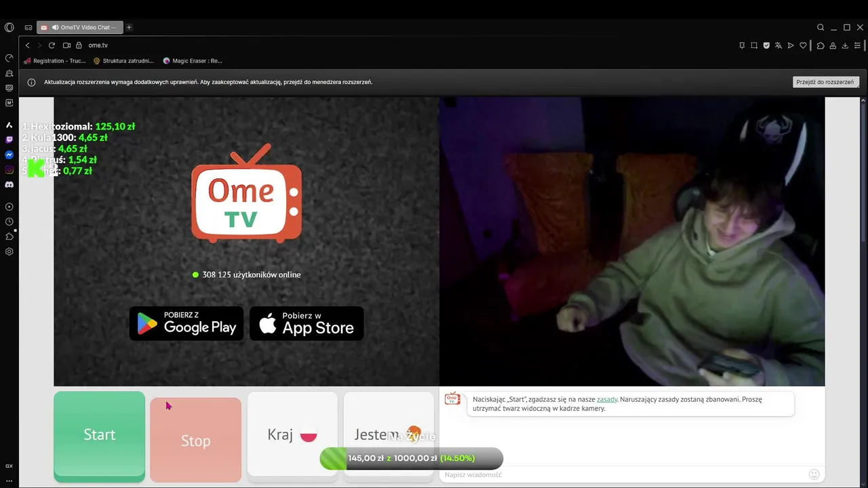Click the green Start button
Screen dimensions: 868x488
pyautogui.click(x=100, y=435)
